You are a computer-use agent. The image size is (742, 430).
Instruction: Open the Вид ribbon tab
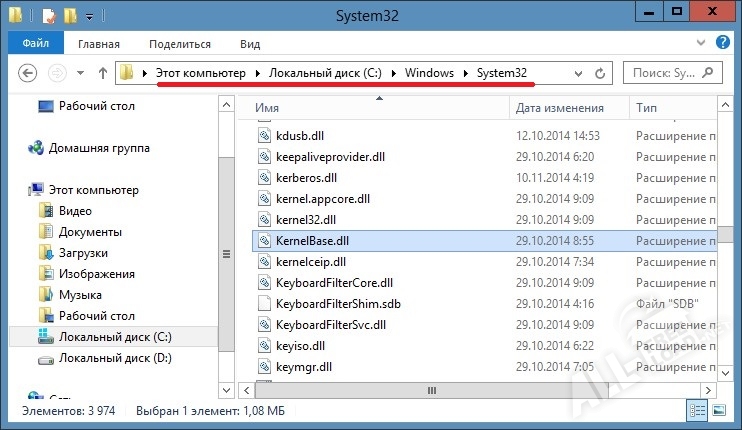(x=250, y=44)
